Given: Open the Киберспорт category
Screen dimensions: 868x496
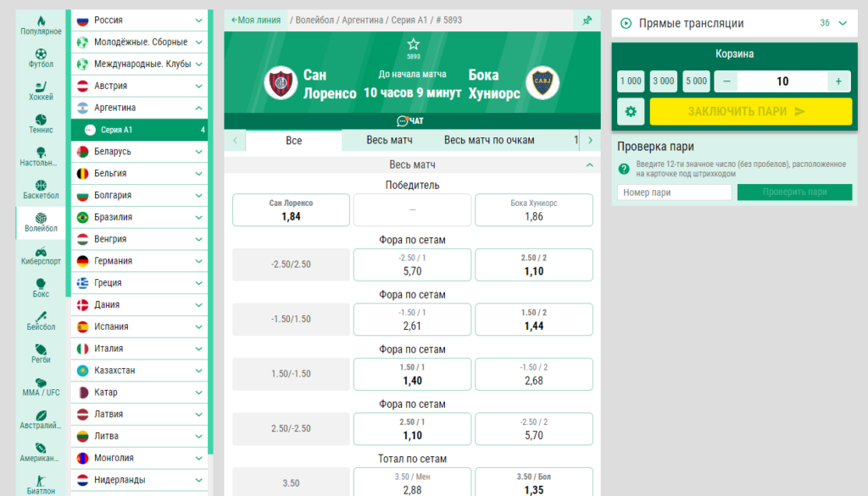Looking at the screenshot, I should [41, 255].
